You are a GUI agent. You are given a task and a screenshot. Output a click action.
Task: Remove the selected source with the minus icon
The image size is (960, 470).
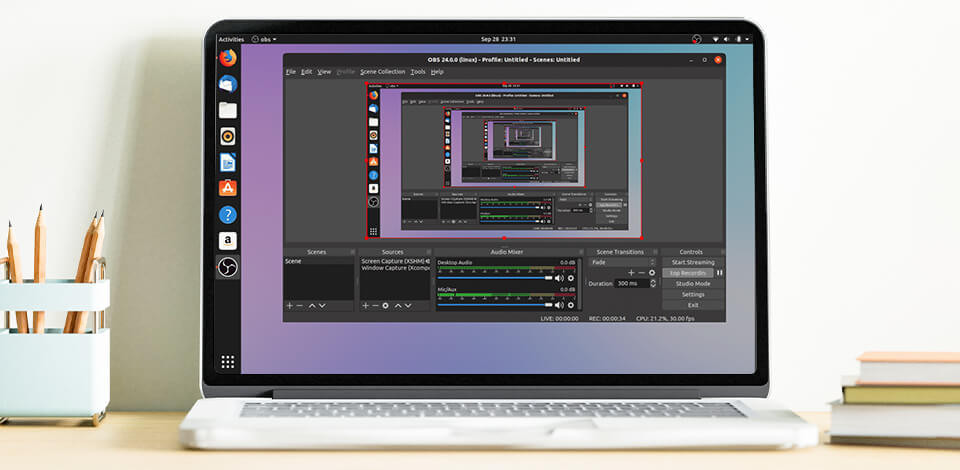[x=375, y=305]
